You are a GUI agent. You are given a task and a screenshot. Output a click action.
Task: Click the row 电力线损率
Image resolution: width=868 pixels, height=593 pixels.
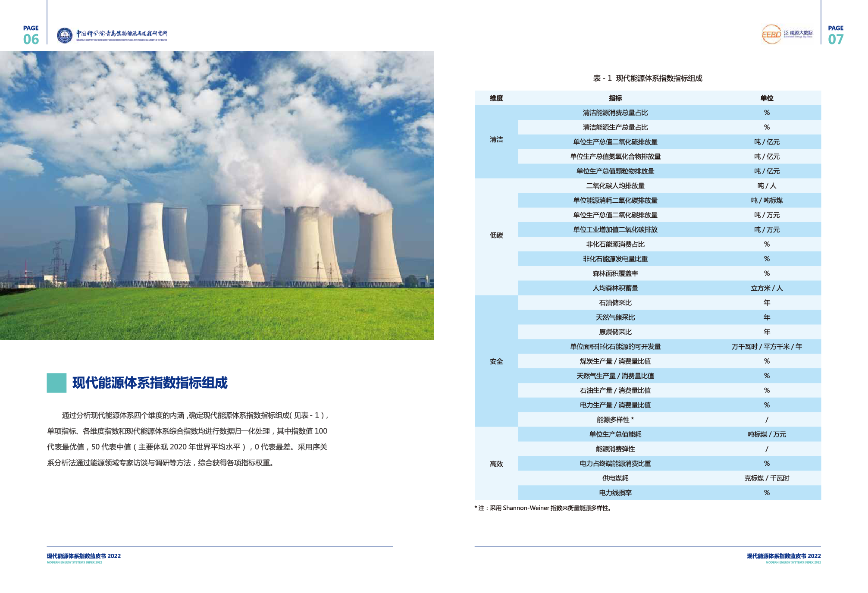click(x=669, y=493)
